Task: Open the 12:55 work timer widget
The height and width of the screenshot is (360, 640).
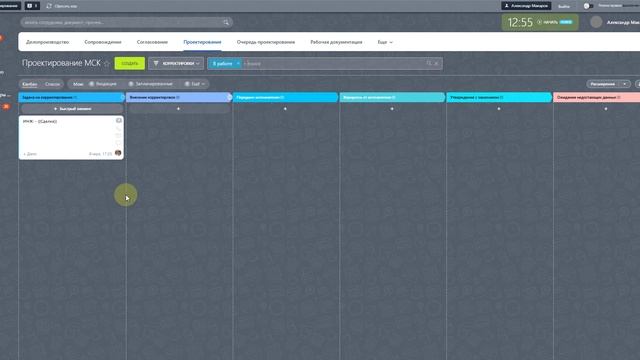Action: (x=540, y=22)
